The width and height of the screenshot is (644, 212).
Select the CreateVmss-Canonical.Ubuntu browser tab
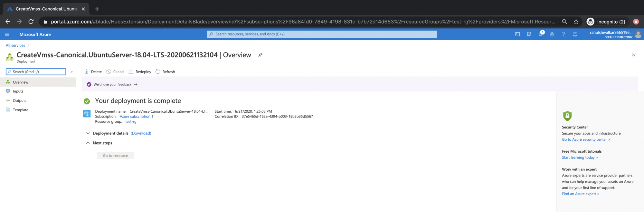[x=46, y=9]
